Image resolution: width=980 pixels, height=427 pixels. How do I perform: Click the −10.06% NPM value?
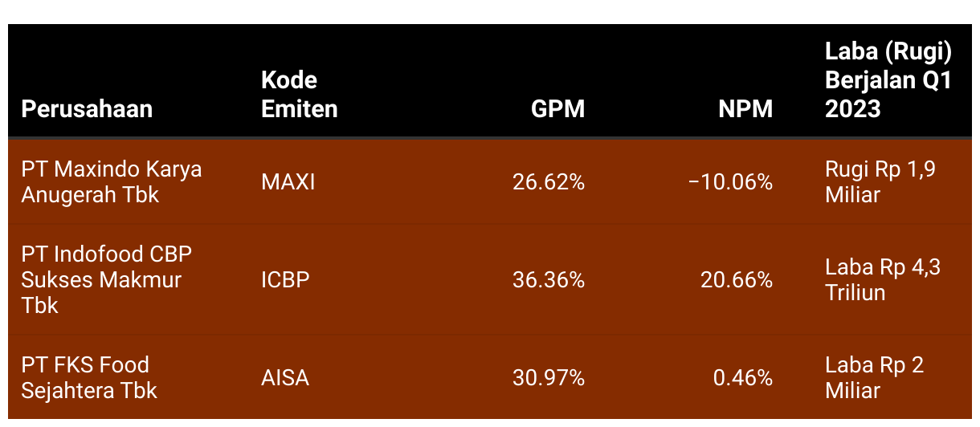(x=730, y=182)
